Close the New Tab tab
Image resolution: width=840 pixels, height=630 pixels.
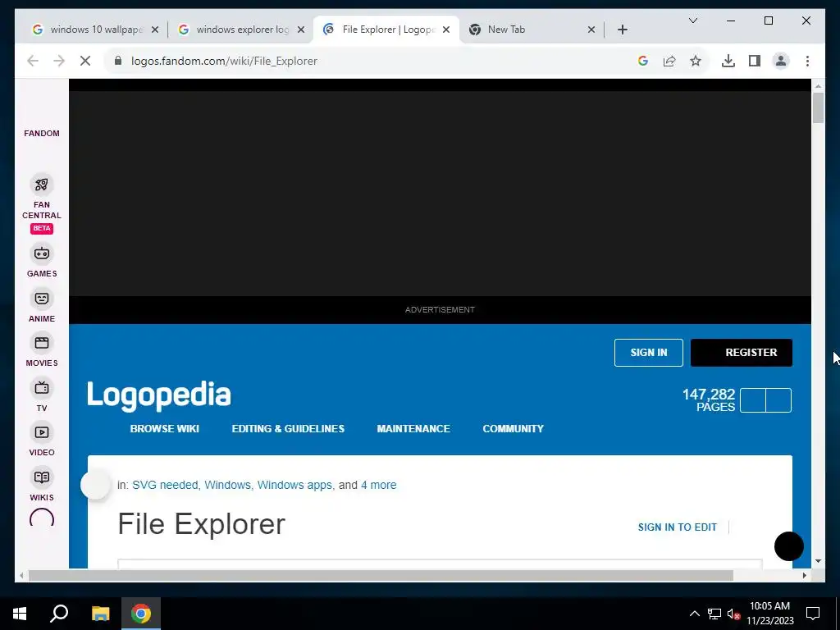tap(591, 30)
